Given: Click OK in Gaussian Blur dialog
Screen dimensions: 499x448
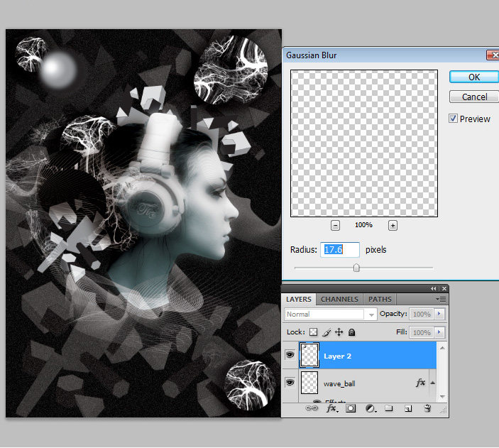Looking at the screenshot, I should click(x=473, y=77).
